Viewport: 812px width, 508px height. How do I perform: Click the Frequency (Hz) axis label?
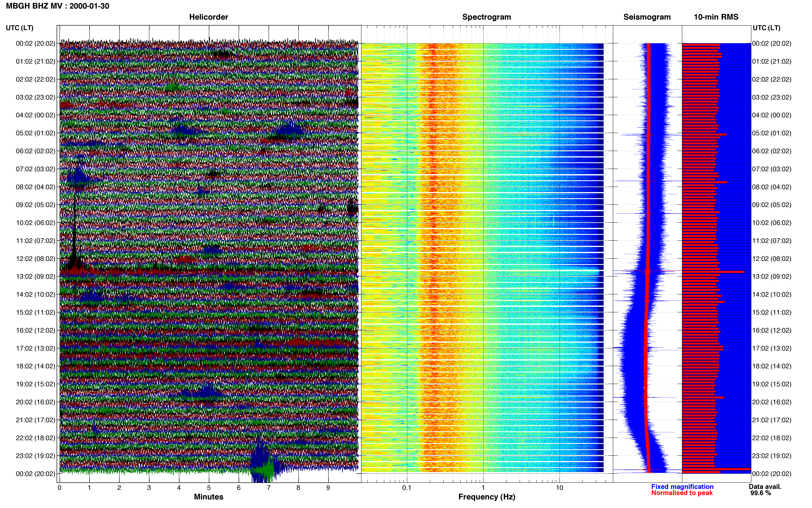[x=487, y=497]
